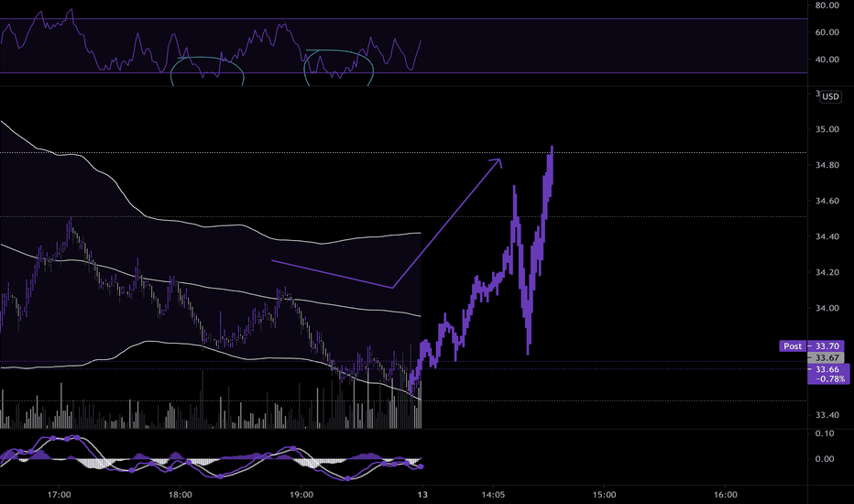Click the 0.10 MACD scale value
Viewport: 854px width, 504px height.
(x=825, y=433)
